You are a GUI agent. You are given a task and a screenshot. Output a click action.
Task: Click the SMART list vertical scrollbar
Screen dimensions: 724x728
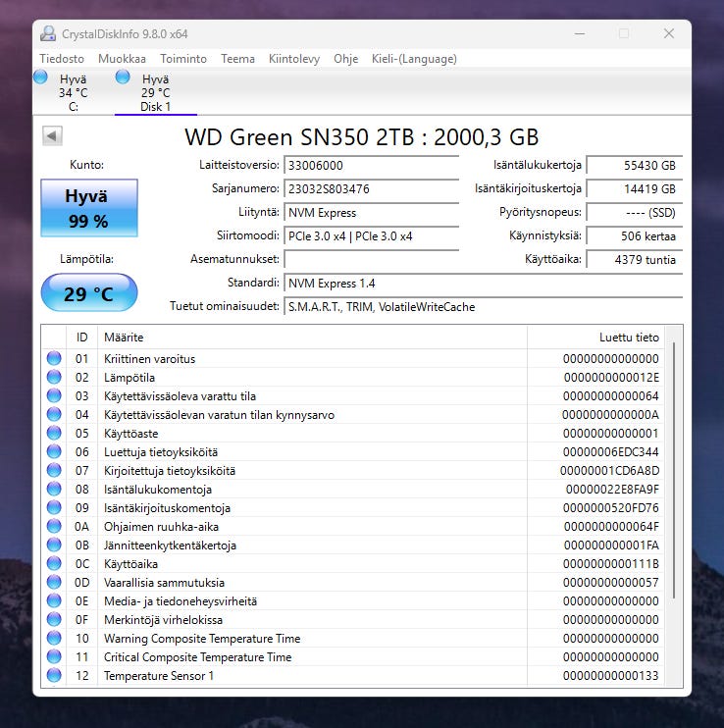point(674,470)
